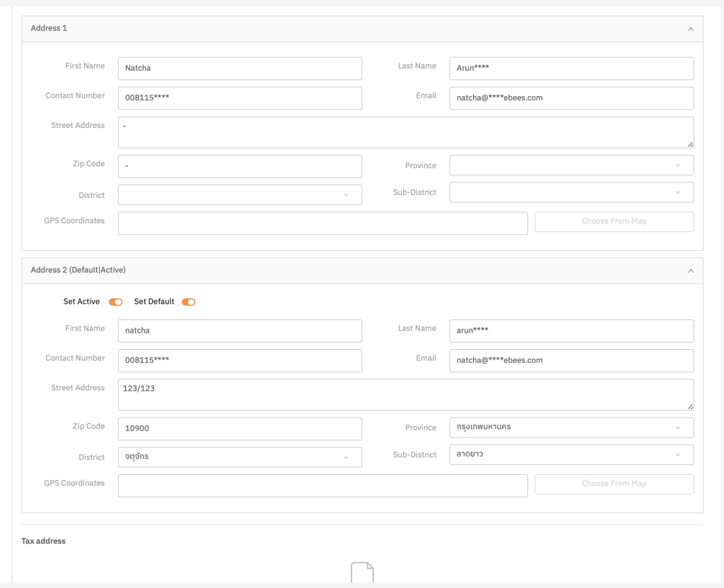Screen dimensions: 724x588
Task: Click Choose From Map in Address 1
Action: tap(614, 221)
